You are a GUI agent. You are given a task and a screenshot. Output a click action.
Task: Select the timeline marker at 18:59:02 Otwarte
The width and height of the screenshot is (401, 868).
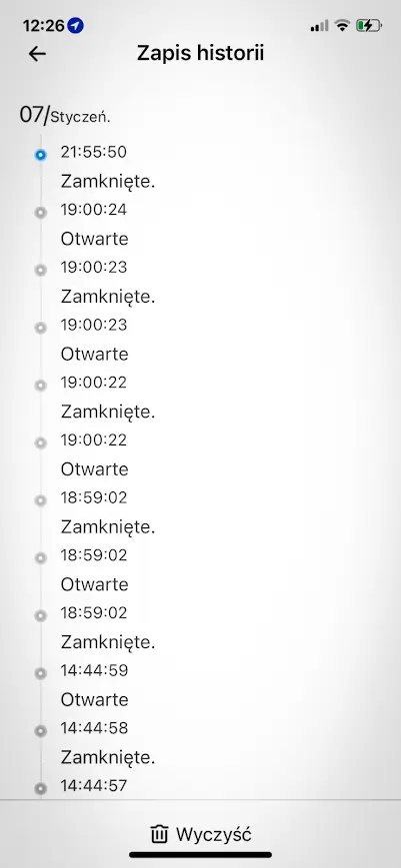(x=40, y=558)
